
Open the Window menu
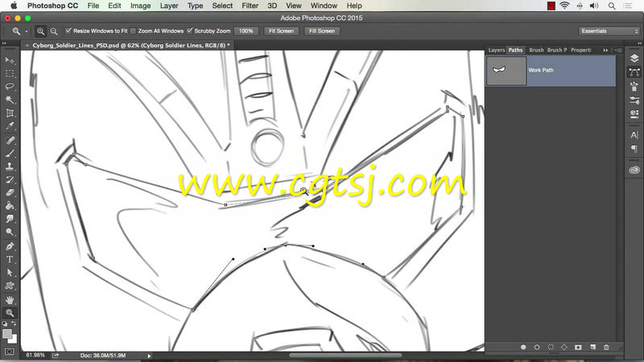(x=324, y=6)
